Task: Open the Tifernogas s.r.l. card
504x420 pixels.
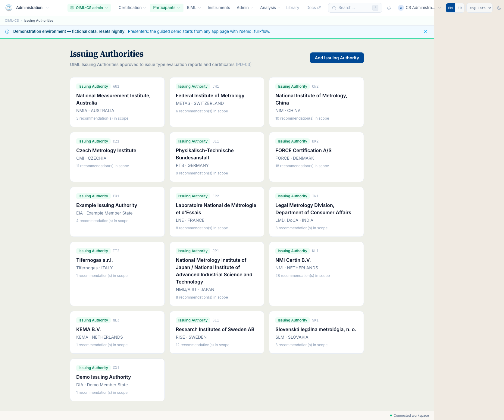Action: [x=117, y=274]
